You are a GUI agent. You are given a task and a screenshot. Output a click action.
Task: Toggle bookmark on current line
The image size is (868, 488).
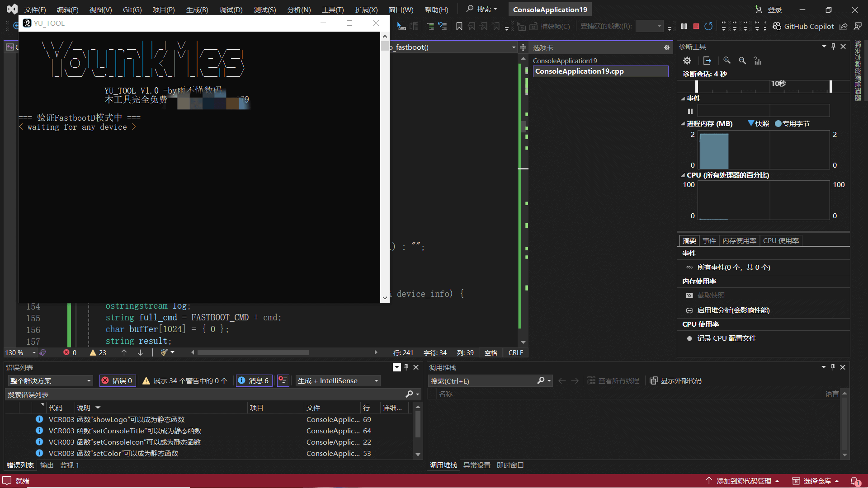point(459,26)
